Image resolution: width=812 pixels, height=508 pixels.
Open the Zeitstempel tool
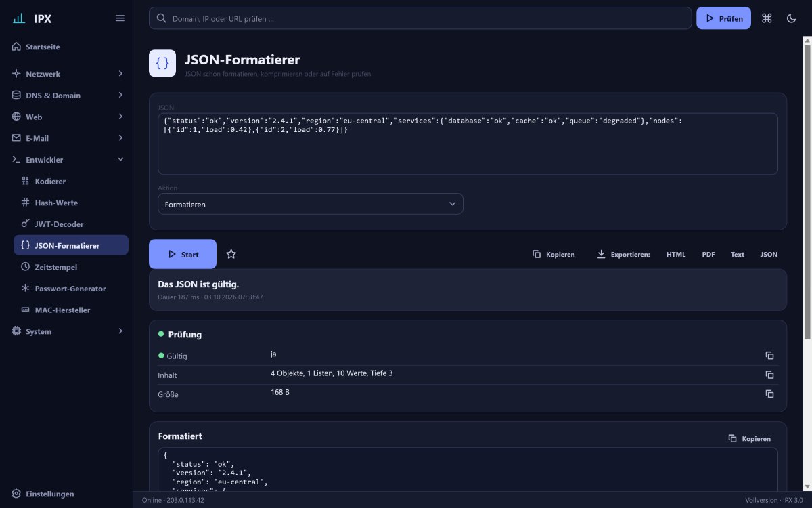pyautogui.click(x=71, y=267)
